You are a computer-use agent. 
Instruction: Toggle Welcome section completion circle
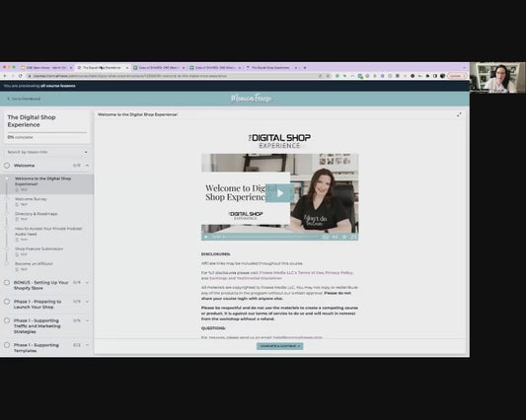click(x=7, y=166)
